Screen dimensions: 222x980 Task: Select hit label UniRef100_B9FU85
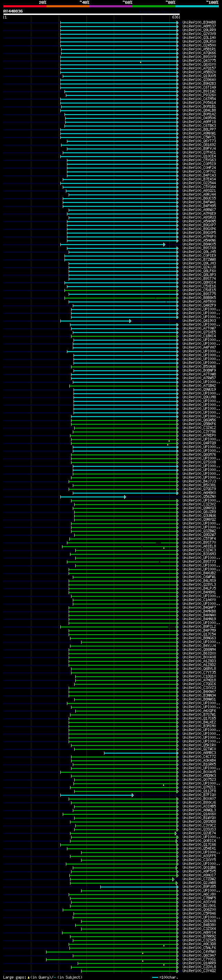pos(199,886)
